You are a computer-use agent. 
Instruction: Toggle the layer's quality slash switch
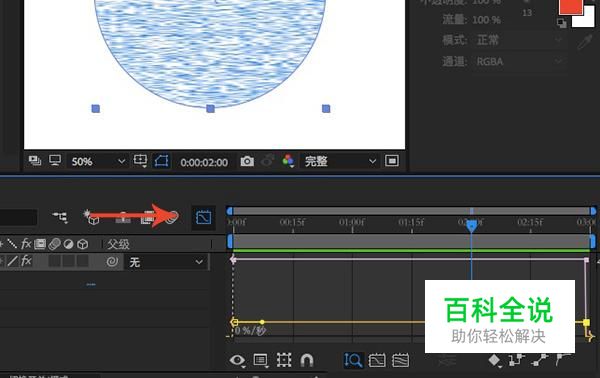click(12, 261)
